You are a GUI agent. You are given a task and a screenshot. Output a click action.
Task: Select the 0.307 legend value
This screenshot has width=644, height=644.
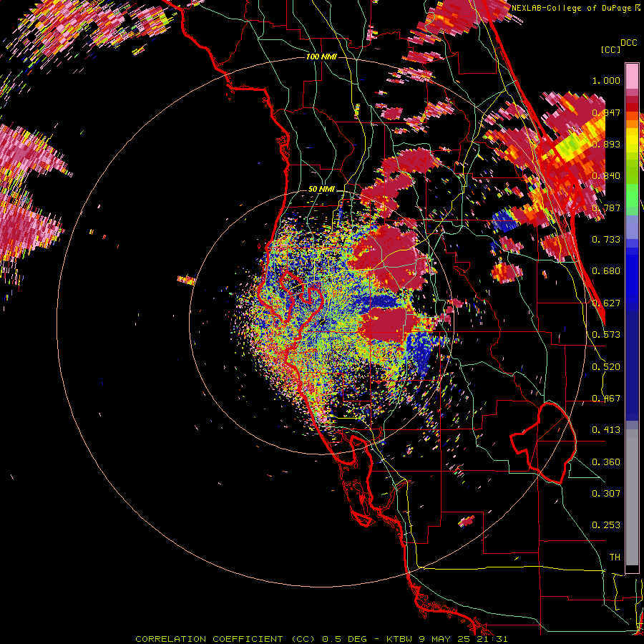tap(606, 494)
